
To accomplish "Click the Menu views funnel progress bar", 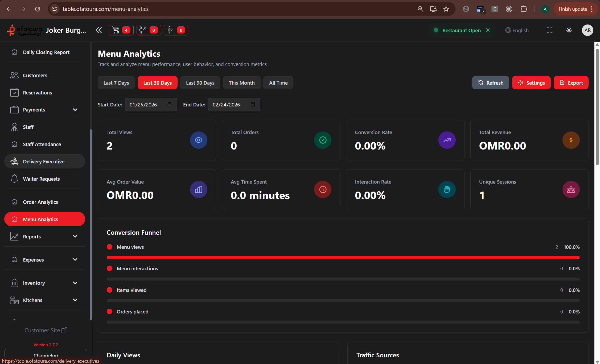I will (343, 257).
